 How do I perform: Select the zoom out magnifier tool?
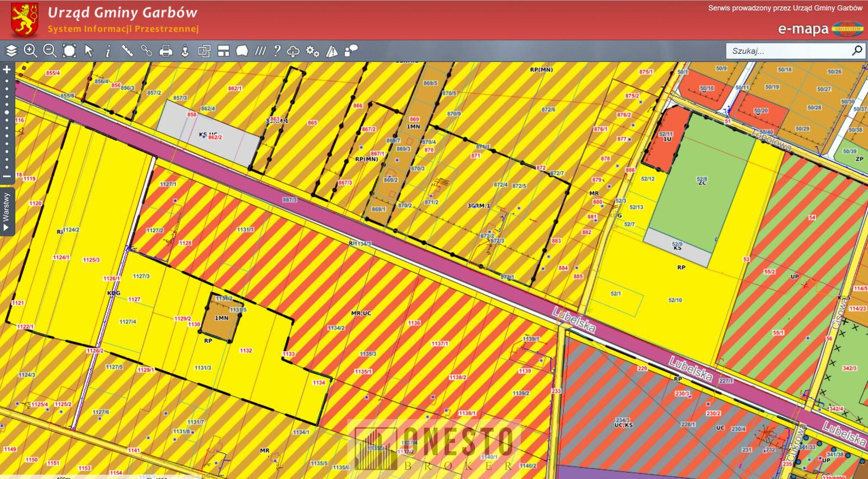click(49, 51)
